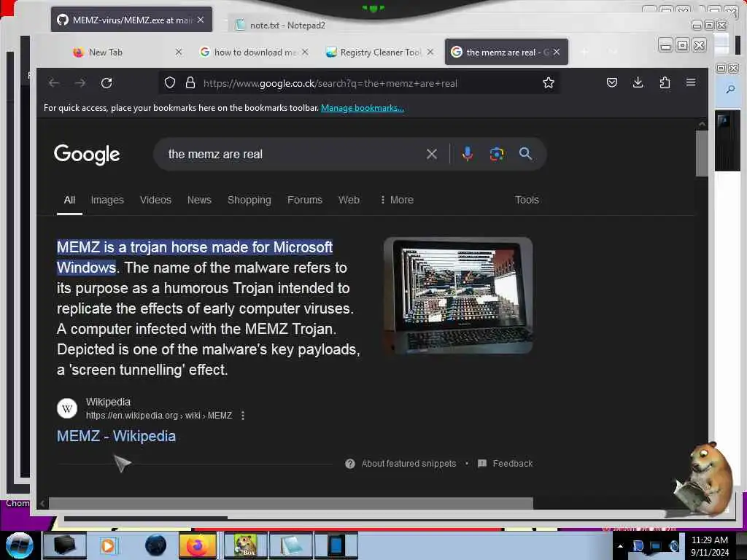Go back using the back arrow
The height and width of the screenshot is (560, 747).
click(53, 83)
